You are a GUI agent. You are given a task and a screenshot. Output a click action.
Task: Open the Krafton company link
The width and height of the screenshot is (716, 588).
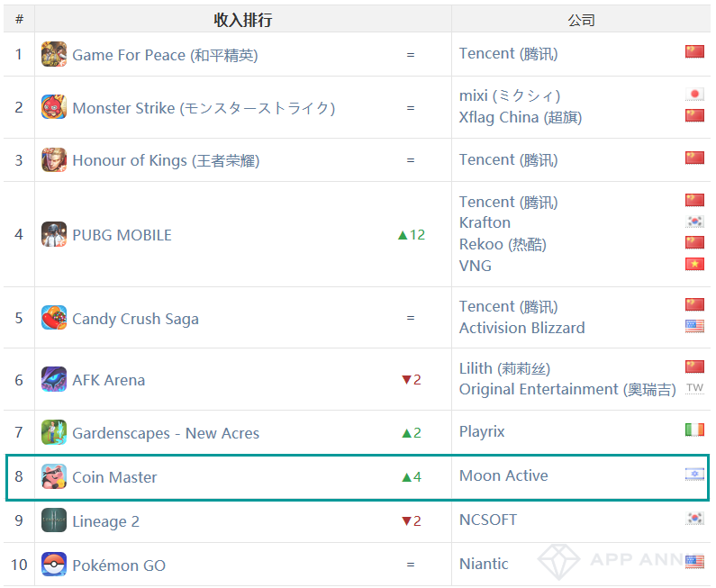(x=485, y=222)
